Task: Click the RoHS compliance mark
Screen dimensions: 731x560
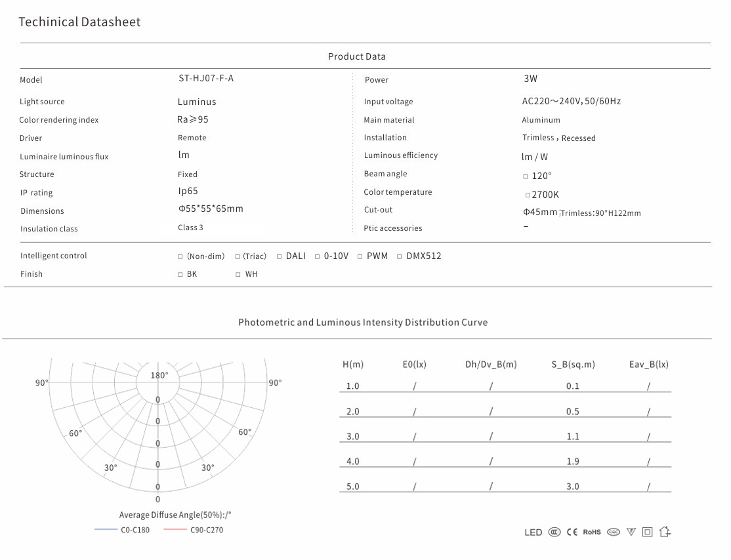Action: 592,532
